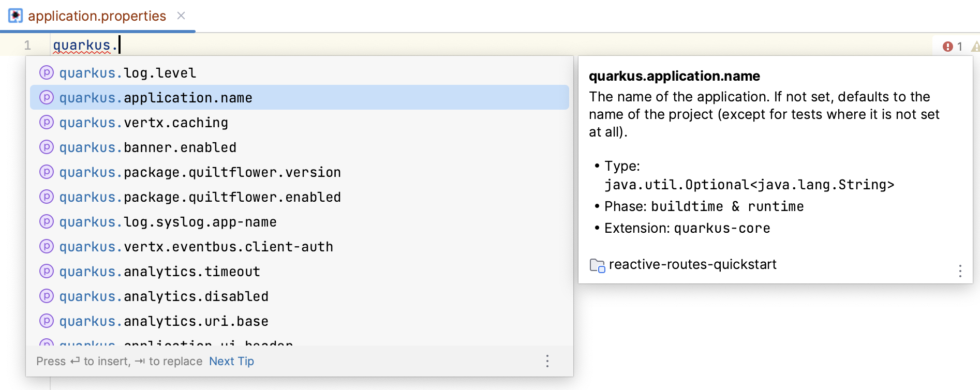Click the property icon beside quarkus.analytics.timeout
Screen dimensions: 980x390
point(47,271)
